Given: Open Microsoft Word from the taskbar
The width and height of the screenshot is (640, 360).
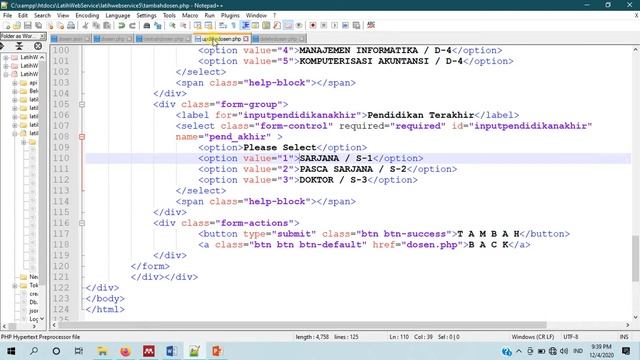Looking at the screenshot, I should pos(171,351).
